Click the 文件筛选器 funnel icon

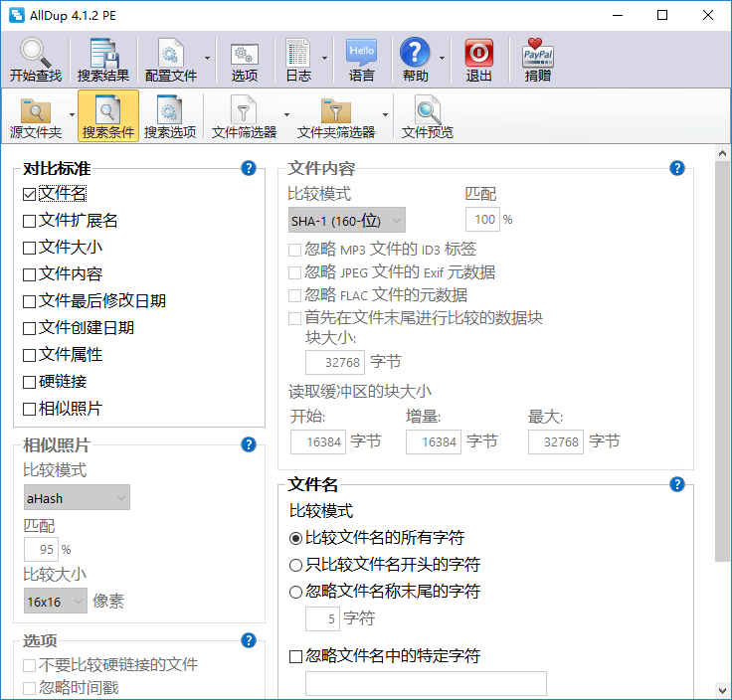(x=244, y=109)
